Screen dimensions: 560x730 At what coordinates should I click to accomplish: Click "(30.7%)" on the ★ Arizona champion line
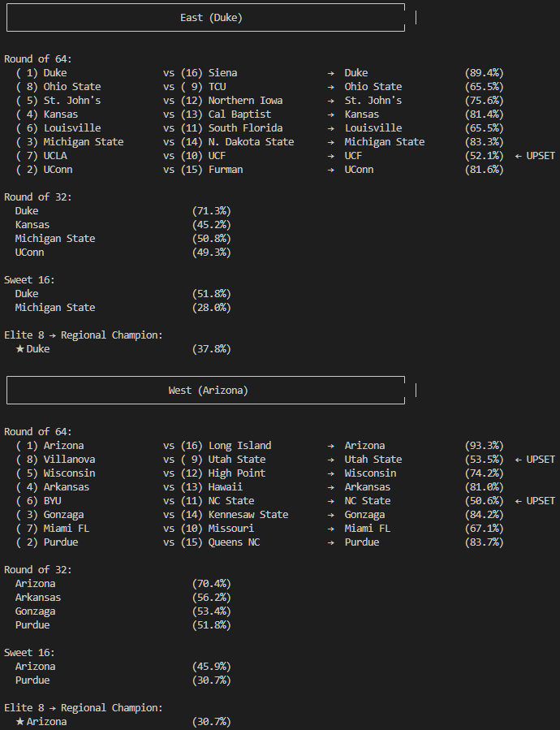pos(211,722)
